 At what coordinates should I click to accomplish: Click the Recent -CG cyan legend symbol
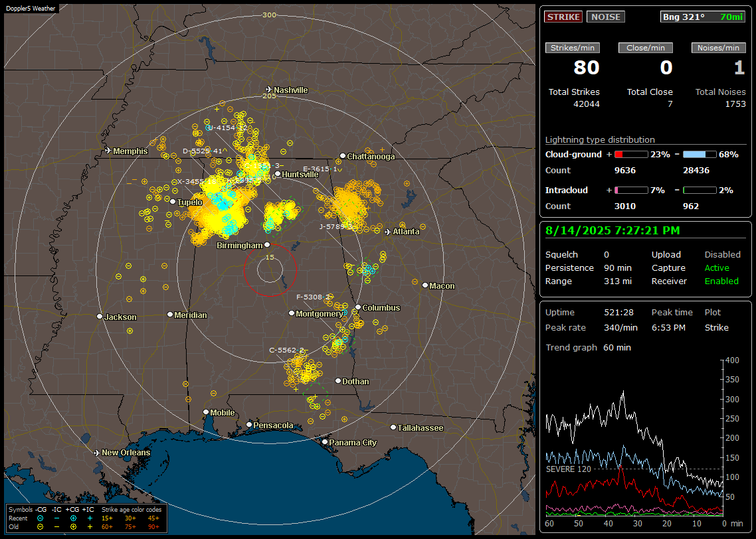click(41, 518)
